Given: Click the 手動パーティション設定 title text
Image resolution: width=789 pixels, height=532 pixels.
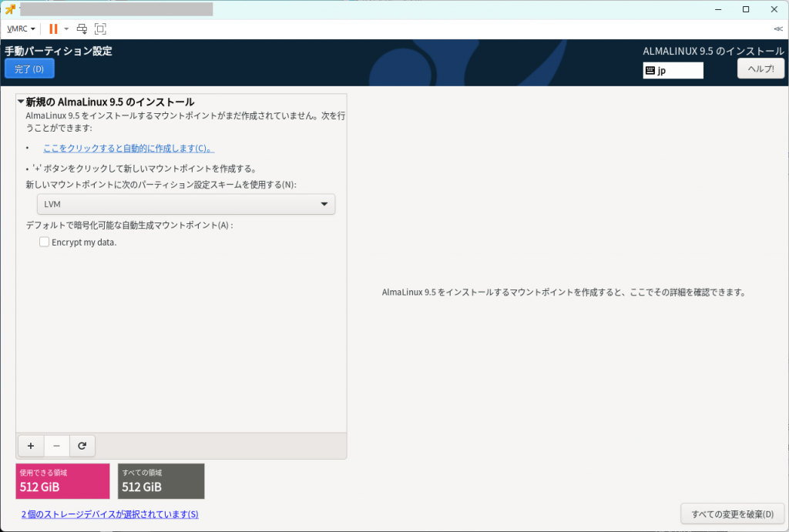Looking at the screenshot, I should pos(59,51).
